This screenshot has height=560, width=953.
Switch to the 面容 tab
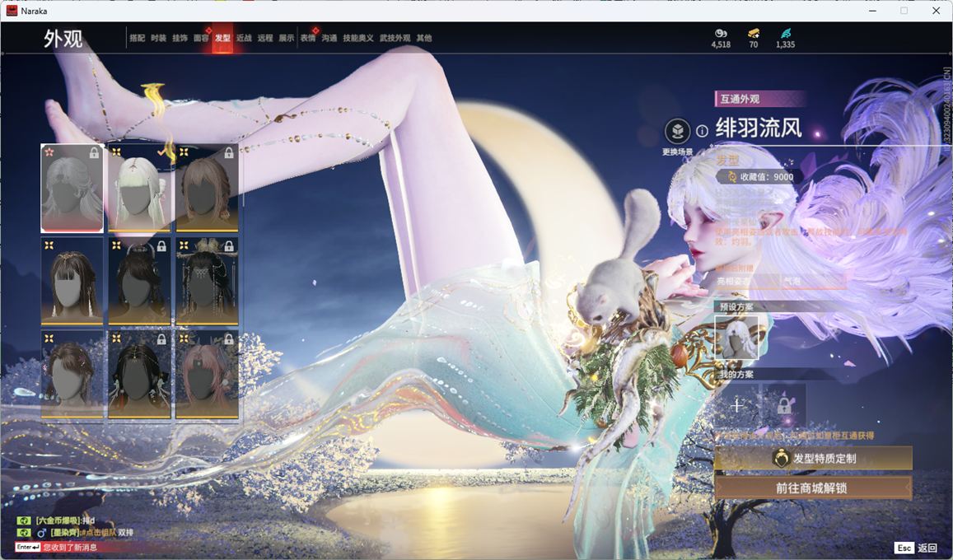click(201, 38)
